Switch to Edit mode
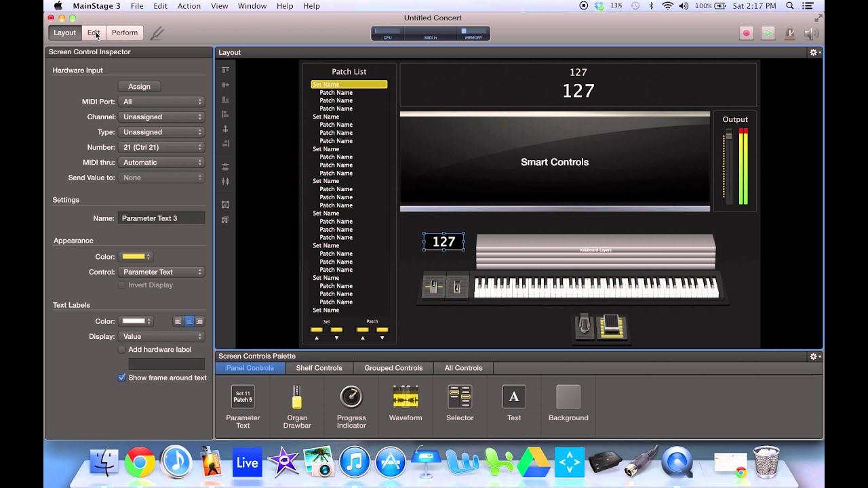Viewport: 868px width, 488px height. [94, 33]
